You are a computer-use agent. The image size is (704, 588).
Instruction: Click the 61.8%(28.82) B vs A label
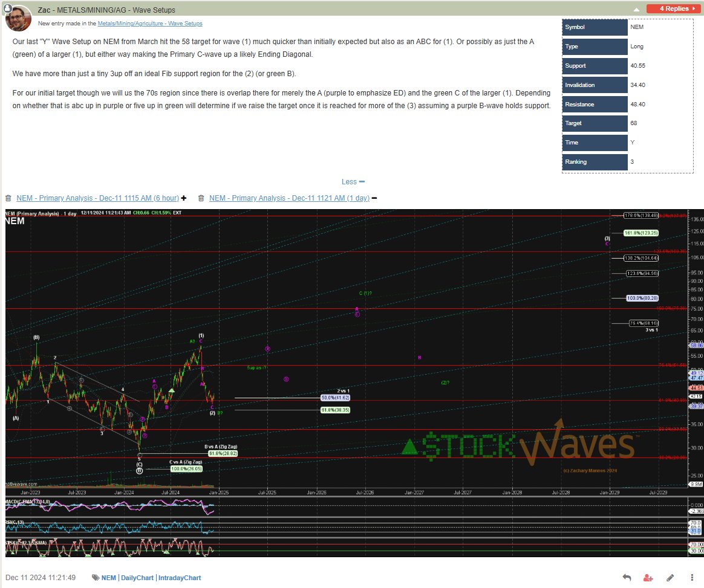click(x=223, y=453)
